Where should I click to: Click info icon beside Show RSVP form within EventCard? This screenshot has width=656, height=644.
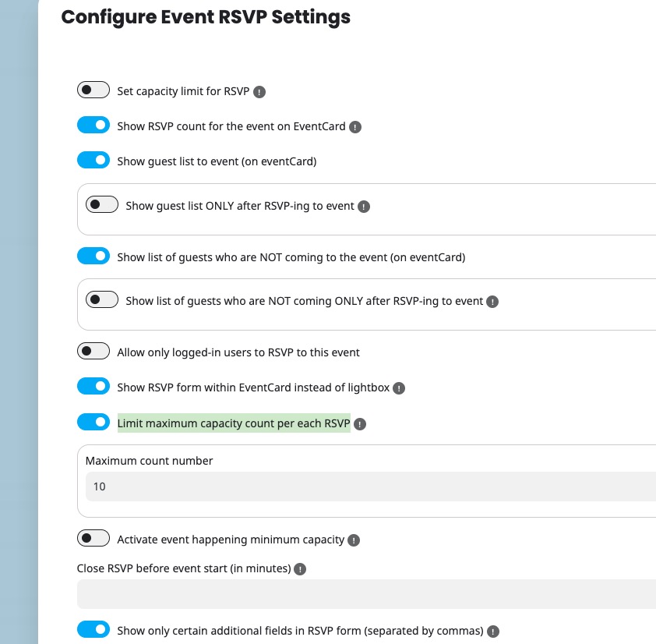pyautogui.click(x=399, y=388)
